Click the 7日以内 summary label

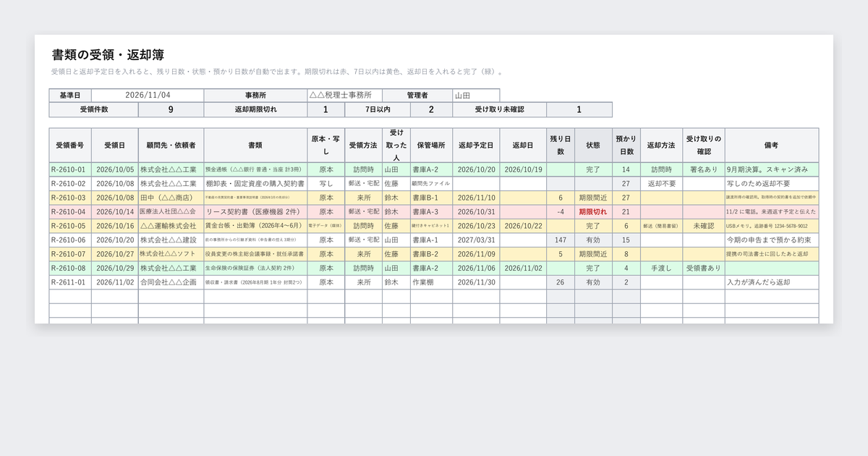point(378,110)
